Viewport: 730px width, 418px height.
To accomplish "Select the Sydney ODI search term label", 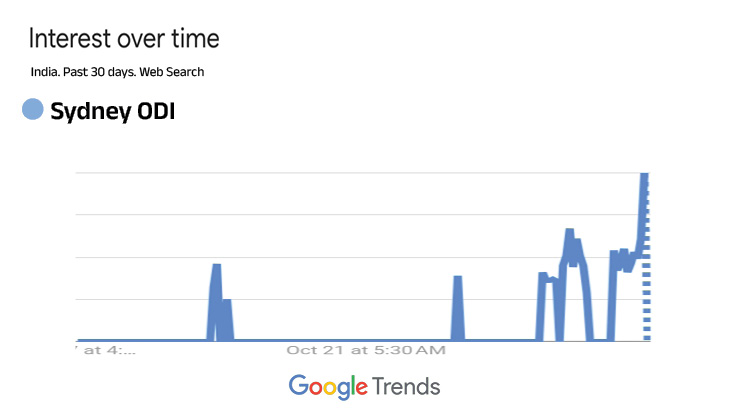I will (113, 111).
